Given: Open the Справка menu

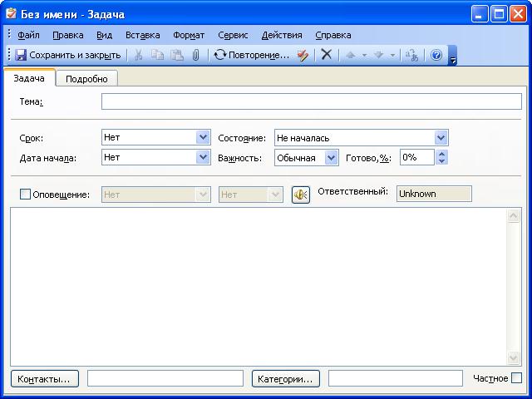Looking at the screenshot, I should pos(332,35).
